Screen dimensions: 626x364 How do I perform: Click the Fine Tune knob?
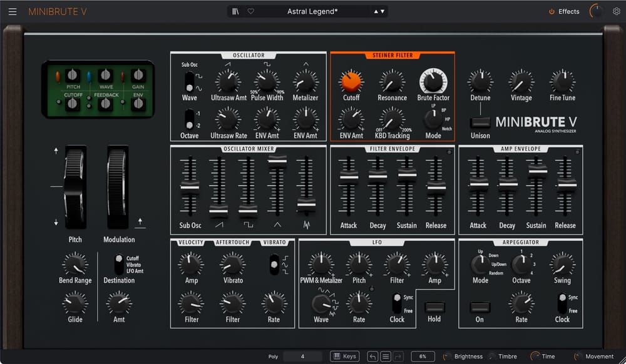click(x=562, y=81)
